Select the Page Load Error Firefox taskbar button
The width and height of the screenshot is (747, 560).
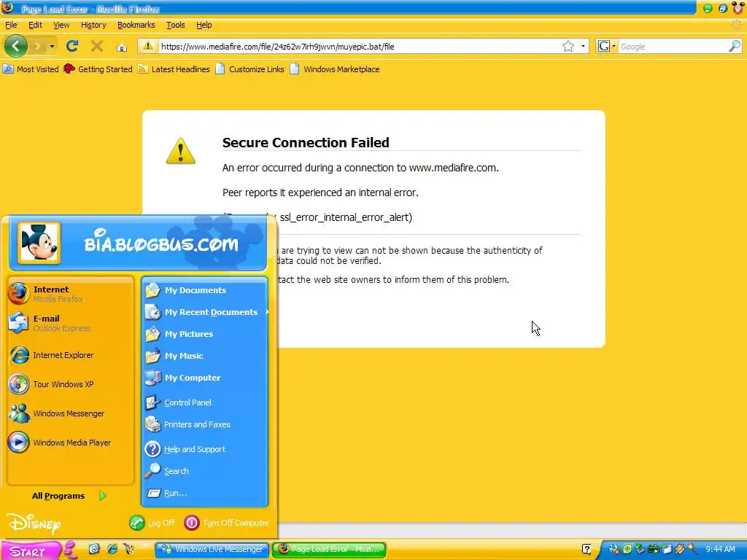tap(329, 549)
